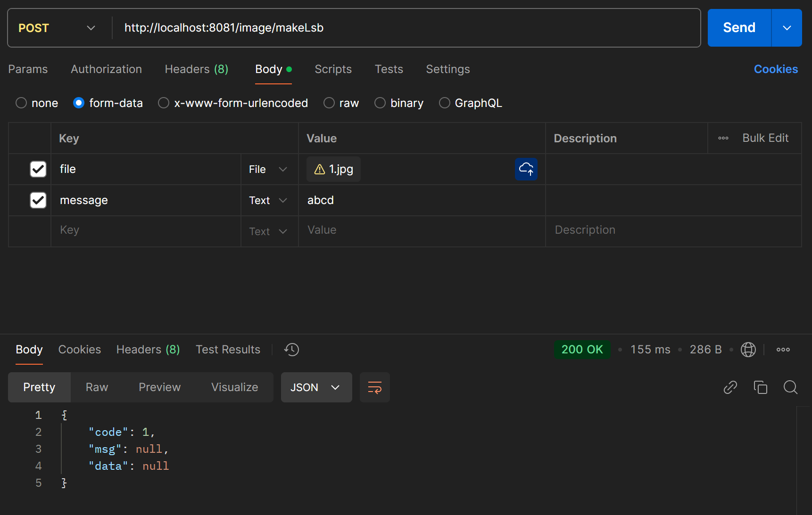Click the 155 ms response time

(650, 350)
